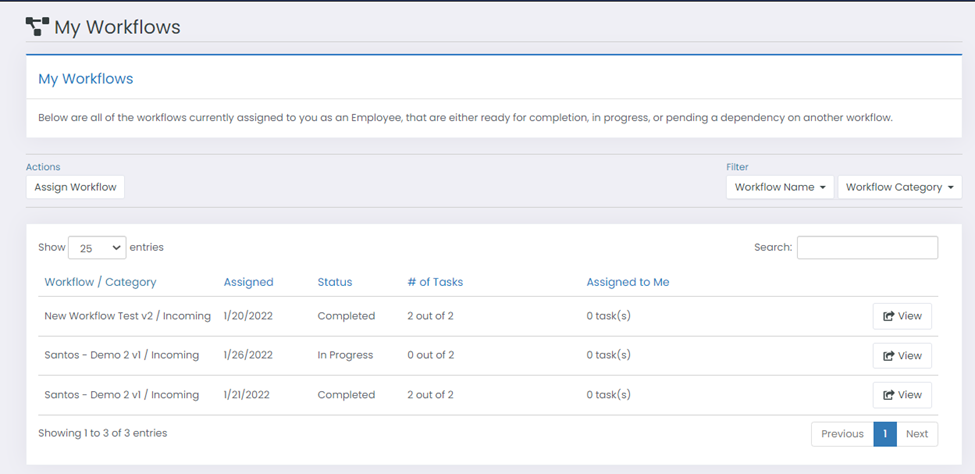Select page 1 in pagination

pos(885,434)
